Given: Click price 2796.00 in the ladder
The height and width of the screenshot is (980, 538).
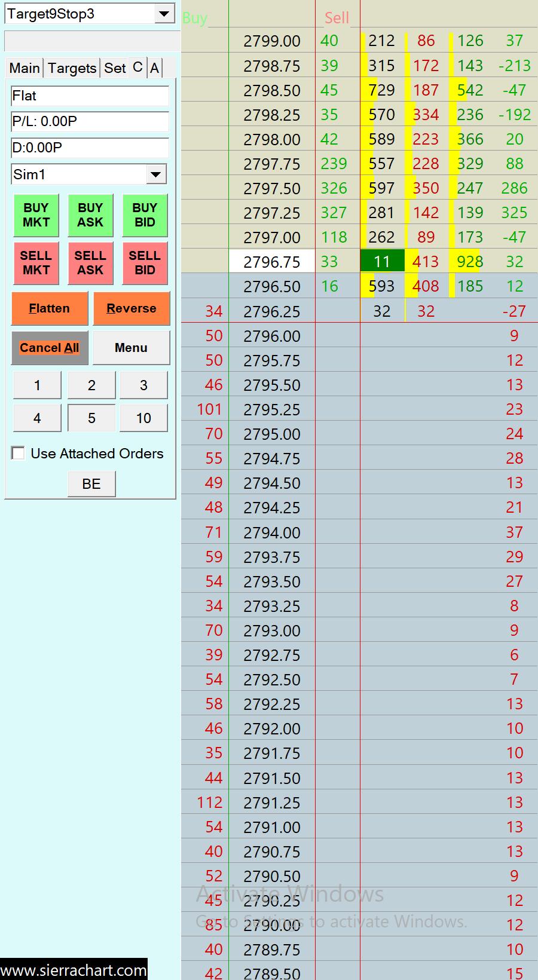Looking at the screenshot, I should (x=272, y=336).
